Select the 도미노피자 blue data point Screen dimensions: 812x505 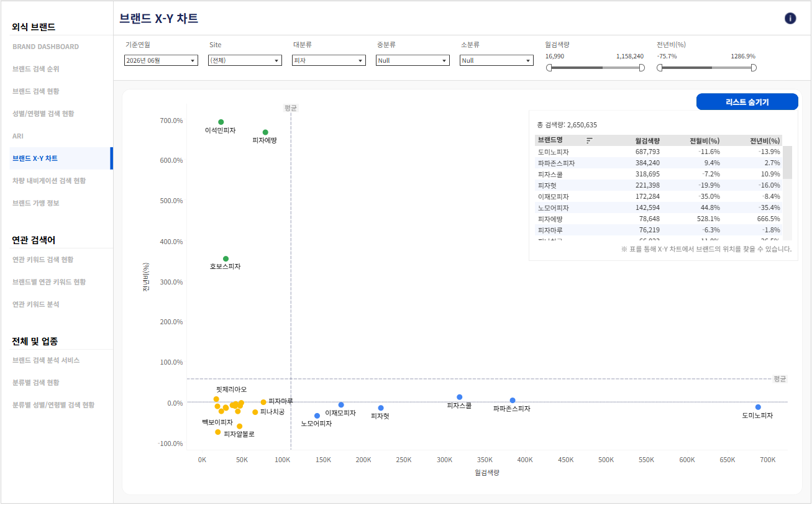point(758,407)
